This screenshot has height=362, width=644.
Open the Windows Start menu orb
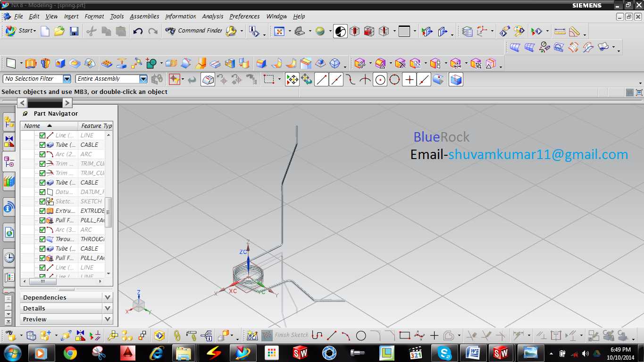[12, 353]
